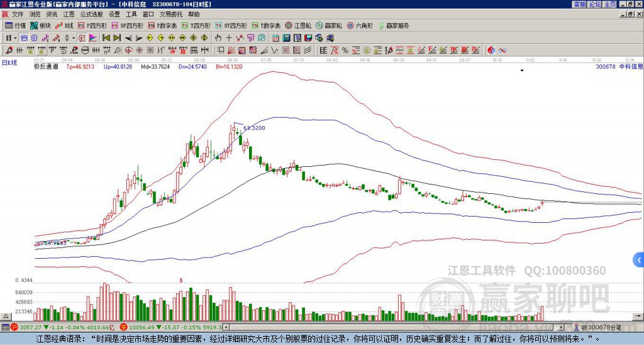This screenshot has height=345, width=644.
Task: Click the gold 金 circle icon
Action: 367,50
